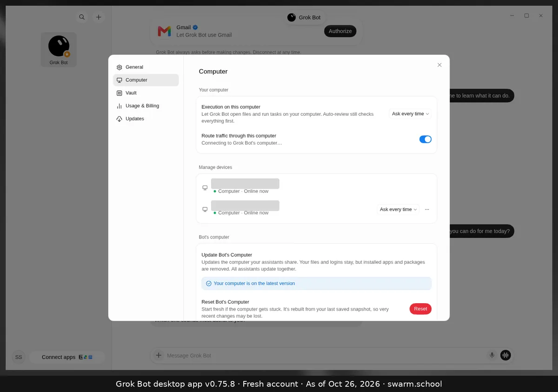Click the red Reset button

click(420, 309)
